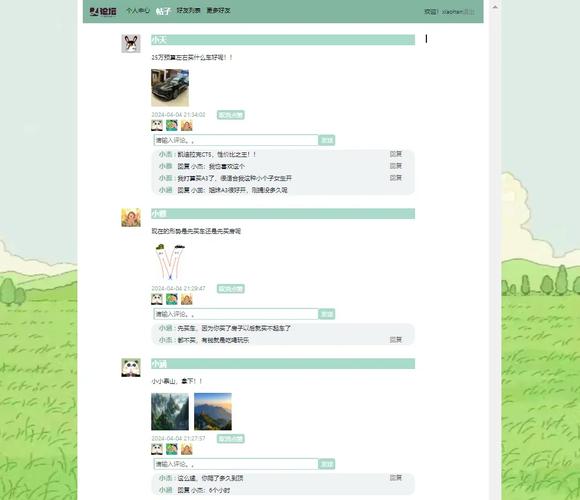Click the orange liker avatar under the car post
Viewport: 580px width, 500px height.
coord(186,125)
